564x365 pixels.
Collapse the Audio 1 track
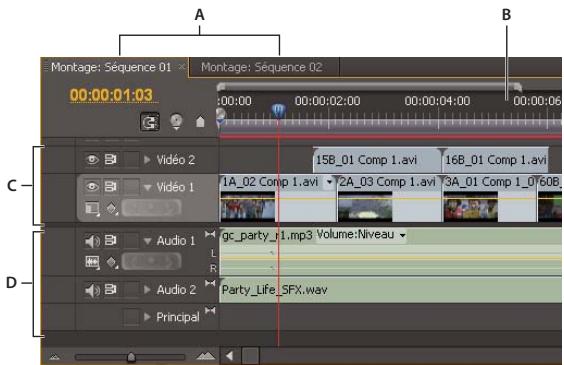tap(147, 241)
